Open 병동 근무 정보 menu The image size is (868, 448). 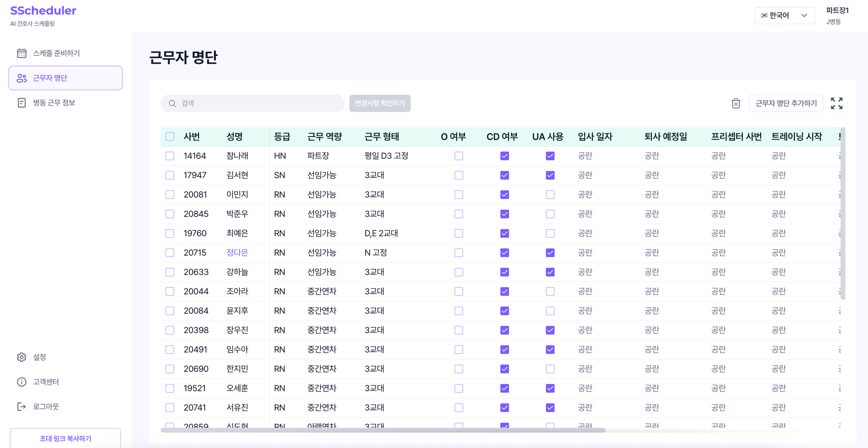pos(65,103)
